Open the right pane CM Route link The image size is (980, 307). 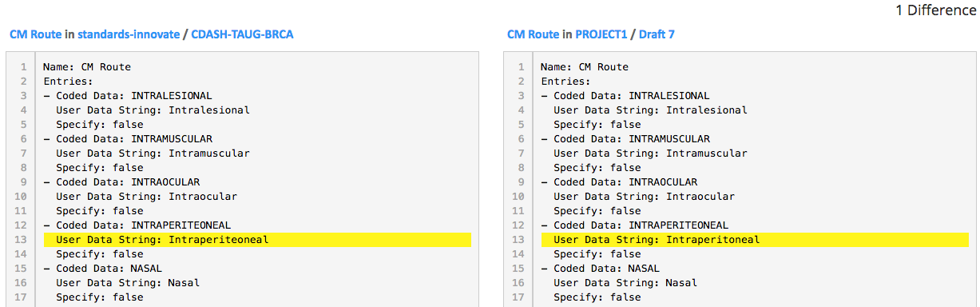pyautogui.click(x=533, y=34)
